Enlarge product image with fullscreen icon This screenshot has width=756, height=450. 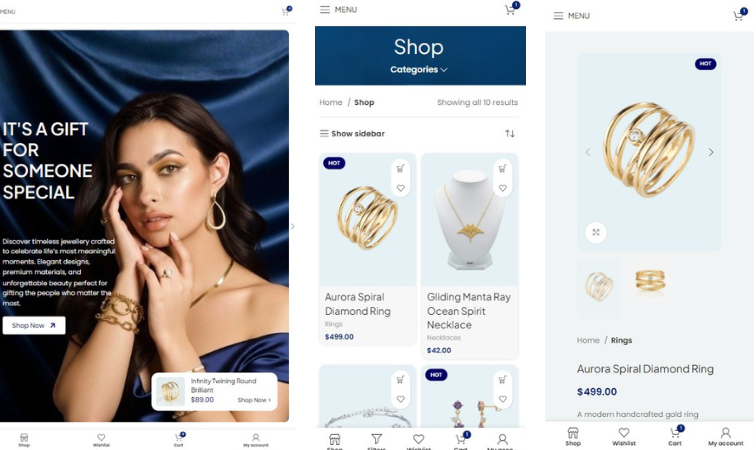pos(596,232)
